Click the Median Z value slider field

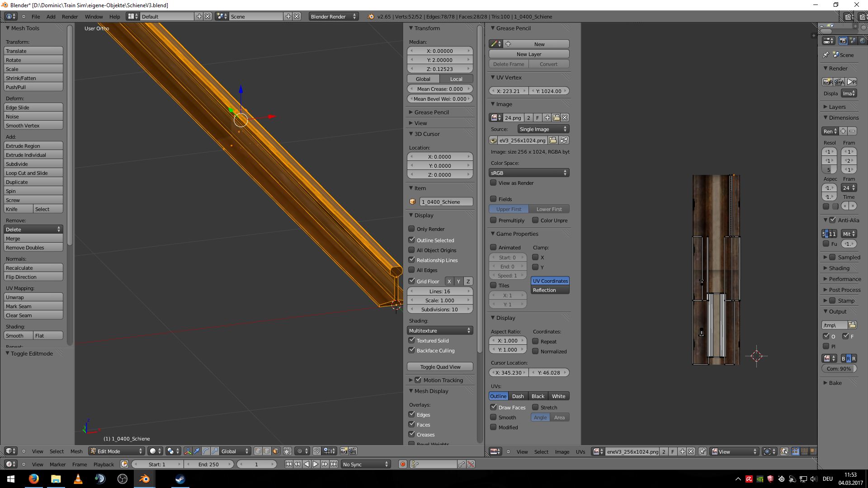coord(440,69)
